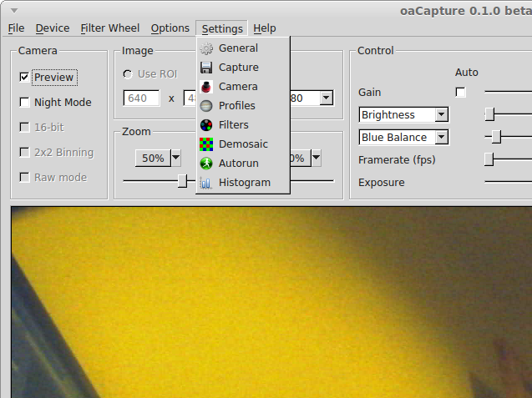This screenshot has height=398, width=532.
Task: Choose Capture settings entry
Action: (x=243, y=68)
